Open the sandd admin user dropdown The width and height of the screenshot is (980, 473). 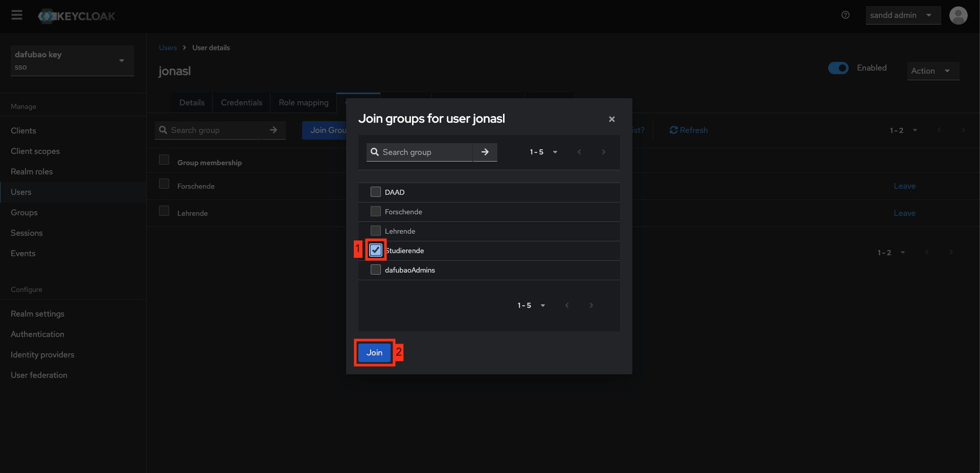coord(902,15)
